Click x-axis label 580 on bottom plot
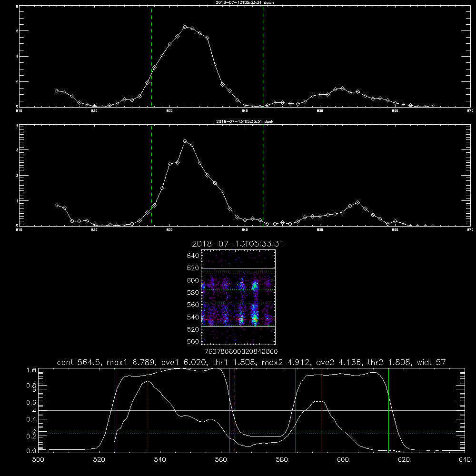 point(282,460)
